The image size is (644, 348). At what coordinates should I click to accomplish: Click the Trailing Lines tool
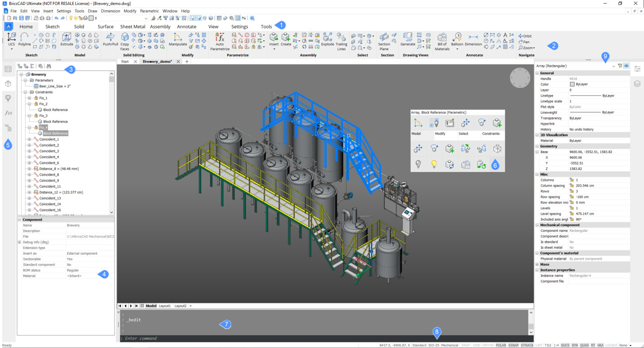point(341,41)
